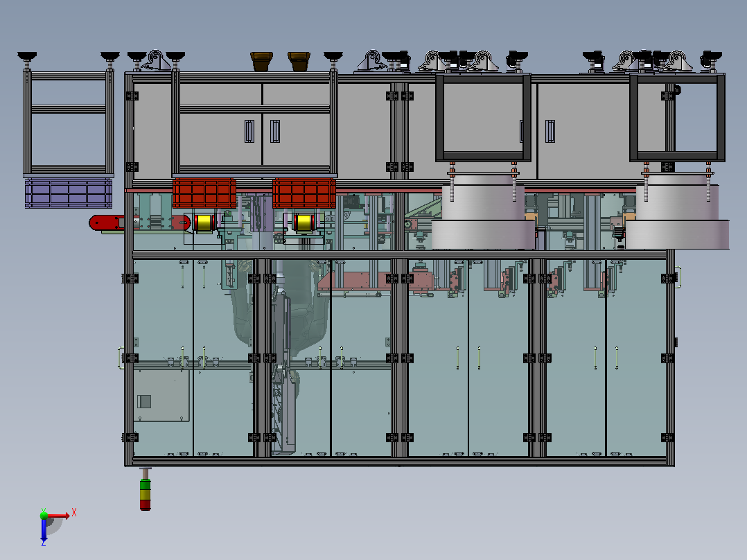Select the right gray bowl feeder drum
This screenshot has width=747, height=560.
point(677,211)
